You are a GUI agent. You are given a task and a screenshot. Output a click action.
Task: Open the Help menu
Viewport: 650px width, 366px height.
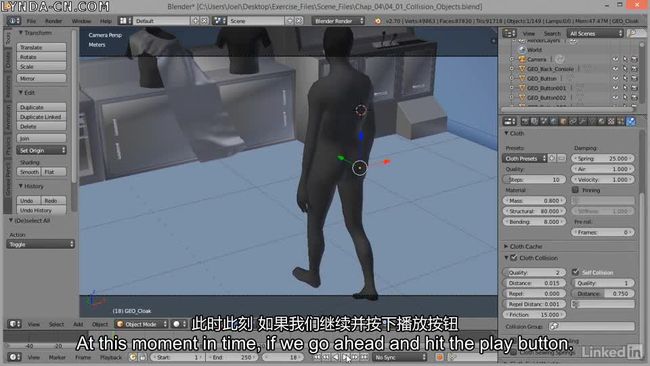tap(106, 21)
